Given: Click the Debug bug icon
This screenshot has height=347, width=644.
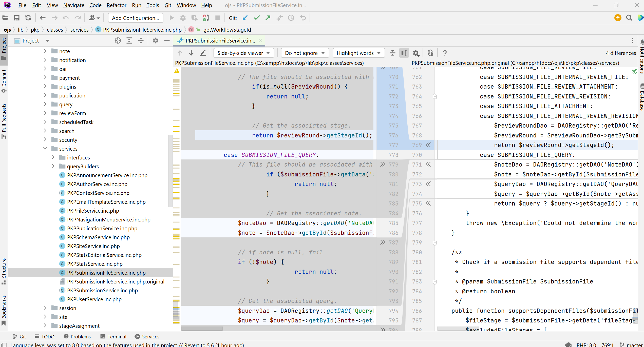Looking at the screenshot, I should (183, 18).
